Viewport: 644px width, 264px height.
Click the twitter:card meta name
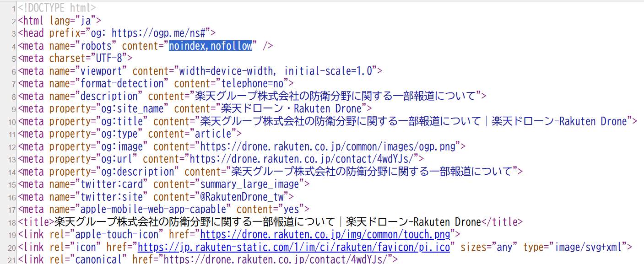click(111, 184)
